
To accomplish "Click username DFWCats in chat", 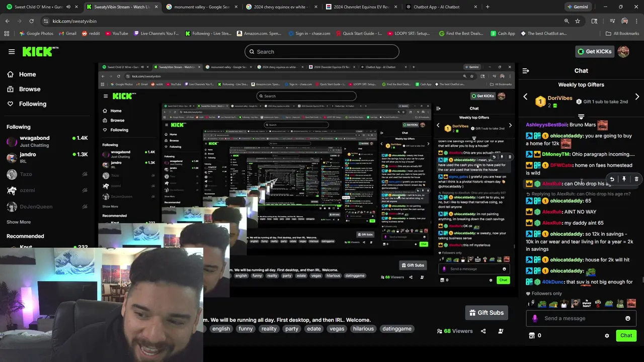I will point(561,165).
